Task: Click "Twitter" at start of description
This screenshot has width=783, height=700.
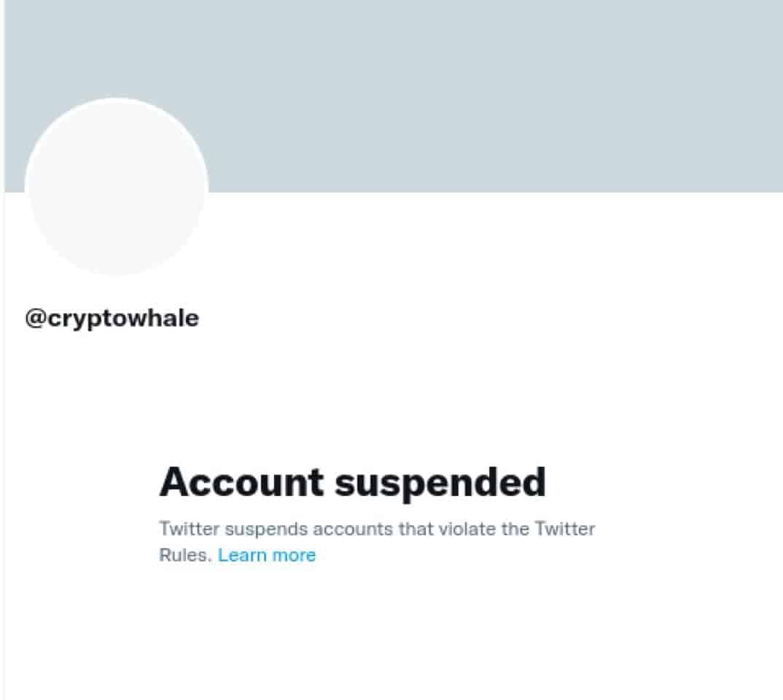Action: 186,529
